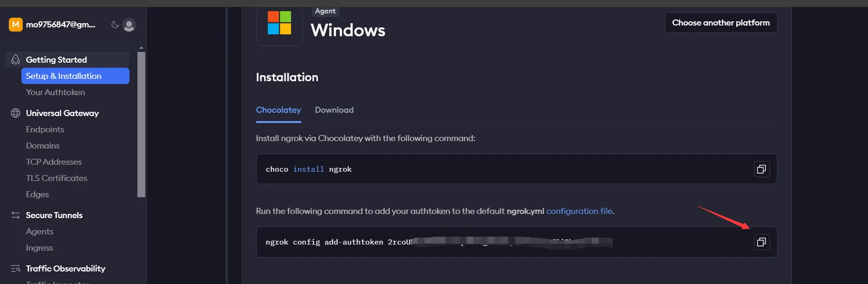Click the Agent label badge
The height and width of the screenshot is (284, 868).
(325, 11)
